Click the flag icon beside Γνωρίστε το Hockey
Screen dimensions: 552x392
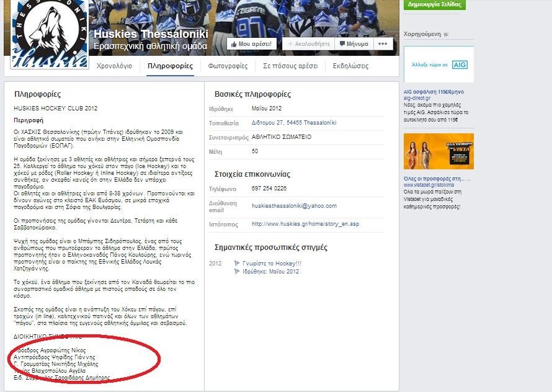(x=237, y=263)
